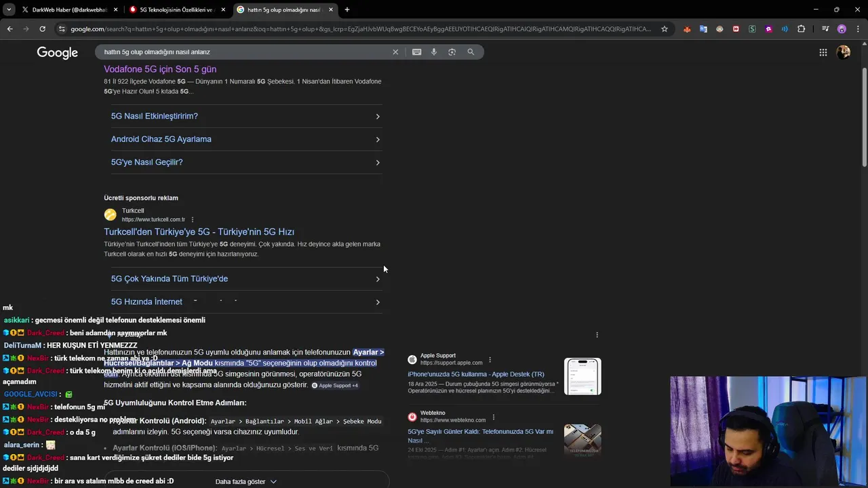The image size is (868, 488).
Task: Click the Apple Support +4 sources chip
Action: [335, 385]
